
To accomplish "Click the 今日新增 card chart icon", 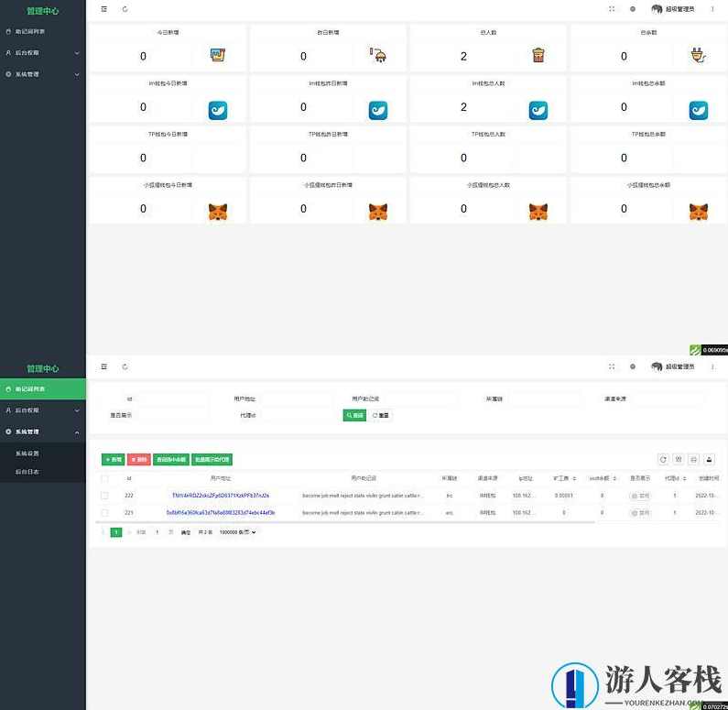I will point(218,55).
